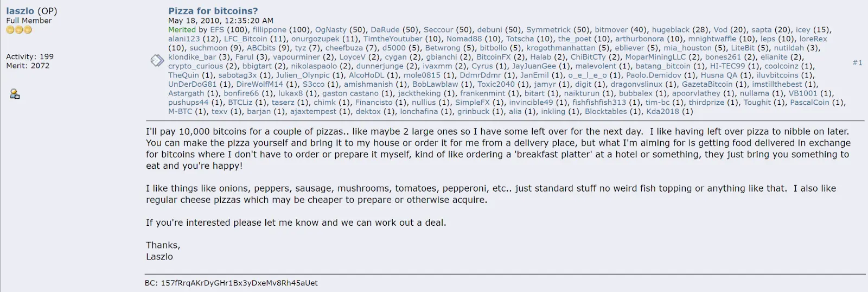This screenshot has height=292, width=868.
Task: Select the hugeblack user link
Action: 671,30
